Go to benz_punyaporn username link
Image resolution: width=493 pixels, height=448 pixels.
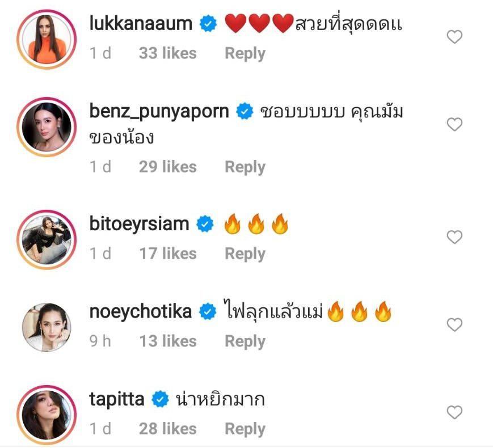point(159,111)
